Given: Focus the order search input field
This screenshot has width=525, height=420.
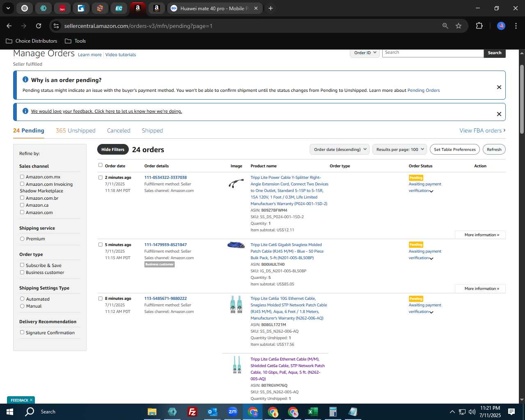Looking at the screenshot, I should [x=433, y=52].
